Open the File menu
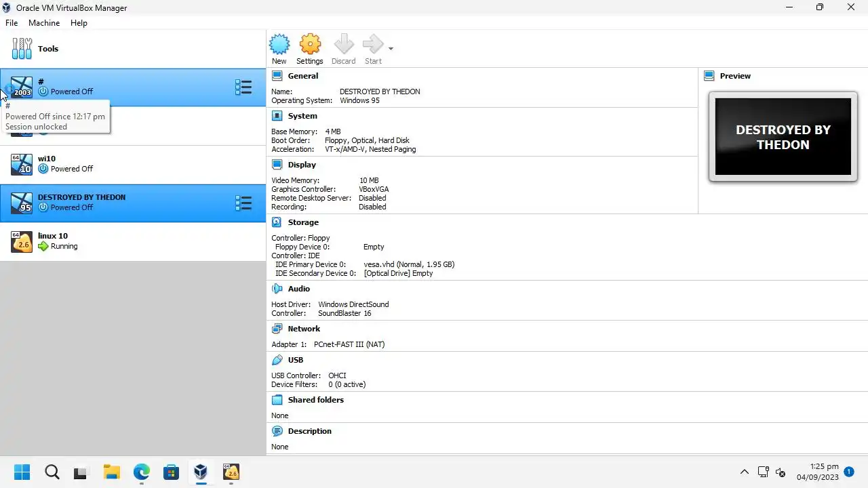The height and width of the screenshot is (488, 868). point(12,22)
